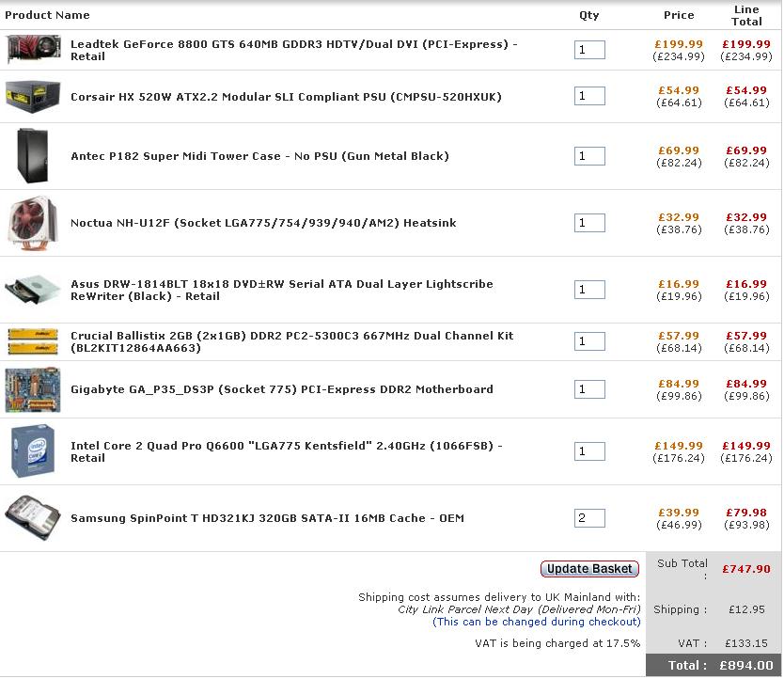Click the Asus DVD rewriter drive thumbnail
Image resolution: width=784 pixels, height=679 pixels.
[x=33, y=290]
